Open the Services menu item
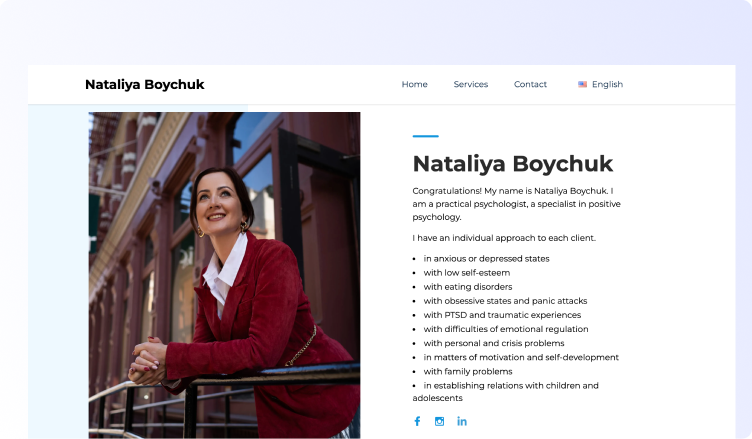The image size is (752, 439). click(x=470, y=85)
